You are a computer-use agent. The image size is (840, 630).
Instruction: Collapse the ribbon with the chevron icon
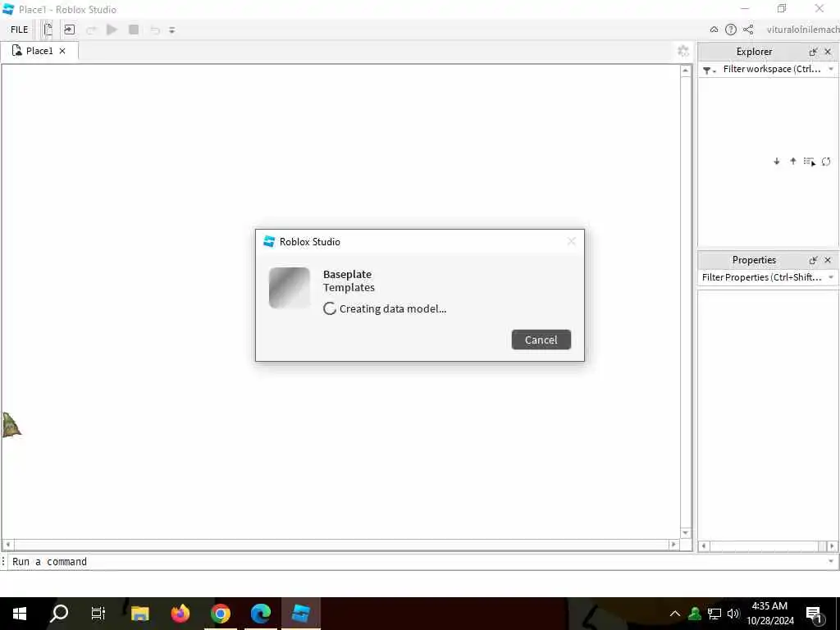714,30
